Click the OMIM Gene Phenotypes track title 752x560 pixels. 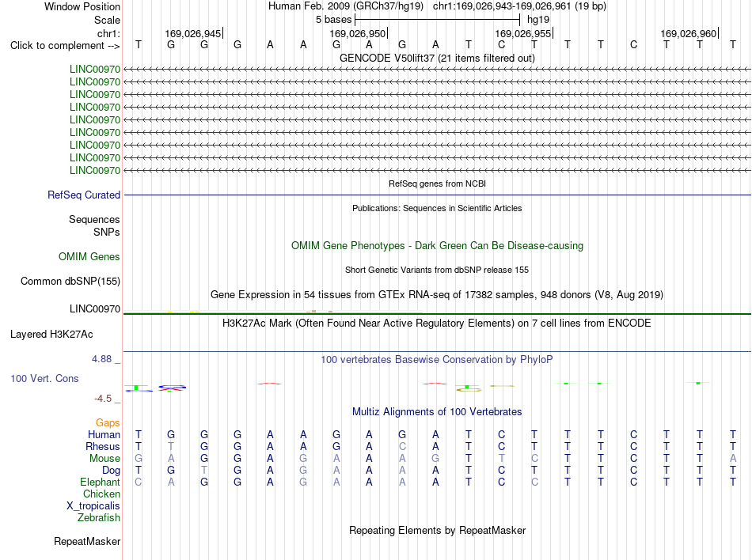(x=437, y=246)
